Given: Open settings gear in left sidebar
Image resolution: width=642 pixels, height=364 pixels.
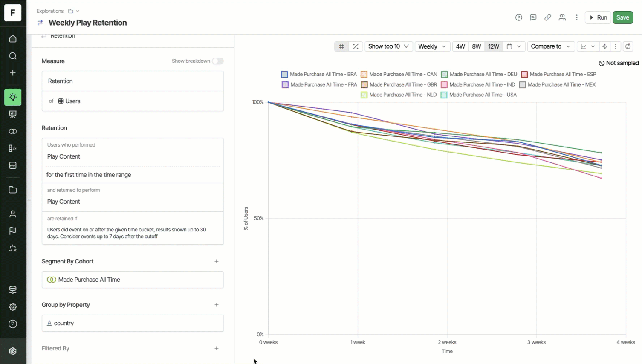Looking at the screenshot, I should click(13, 307).
